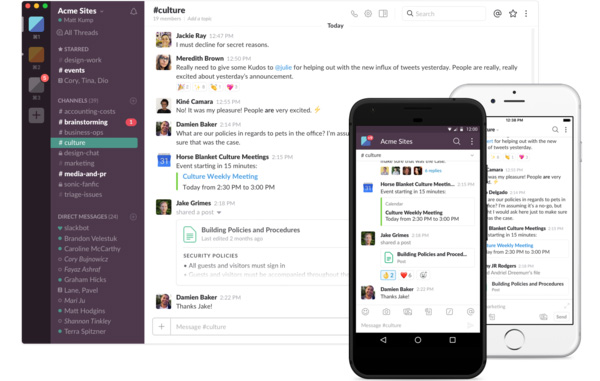Viewport: 600px width, 381px height.
Task: Expand the shared a post dropdown arrow
Action: tap(219, 212)
